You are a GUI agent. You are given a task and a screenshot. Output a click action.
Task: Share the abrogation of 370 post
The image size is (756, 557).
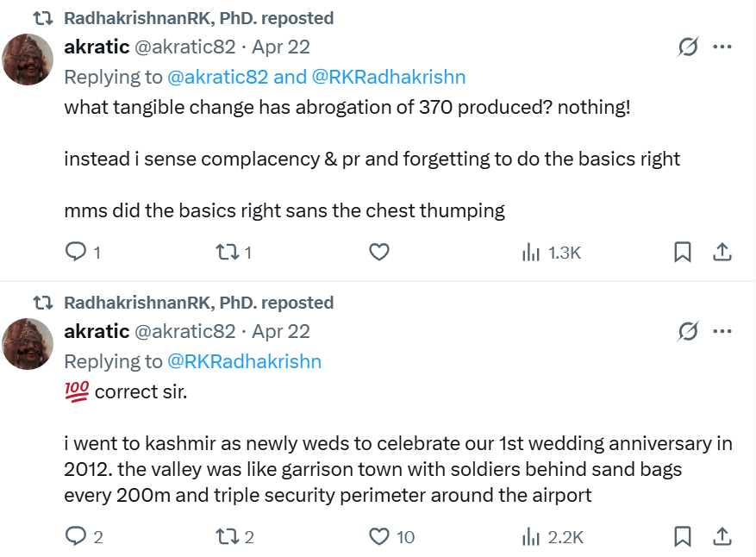coord(722,253)
